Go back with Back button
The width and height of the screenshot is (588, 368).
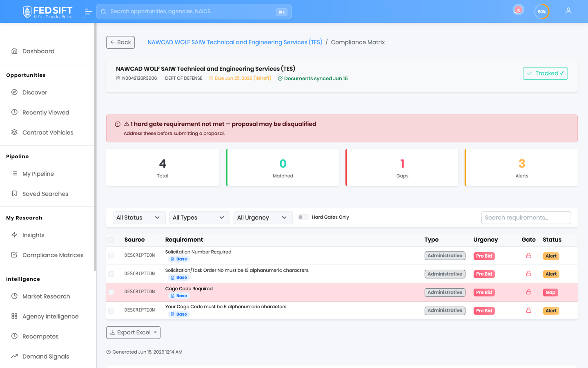pos(120,42)
